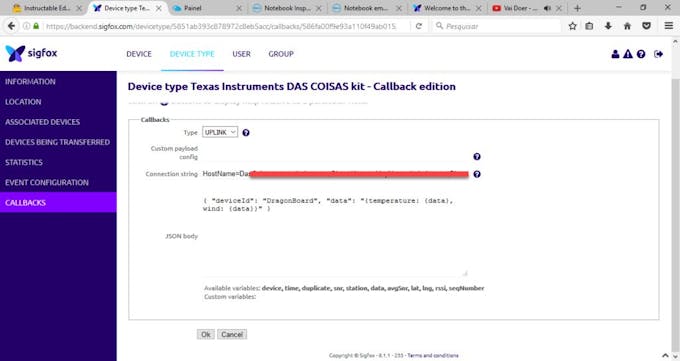Switch to first Notebook Insp tab

tap(286, 8)
